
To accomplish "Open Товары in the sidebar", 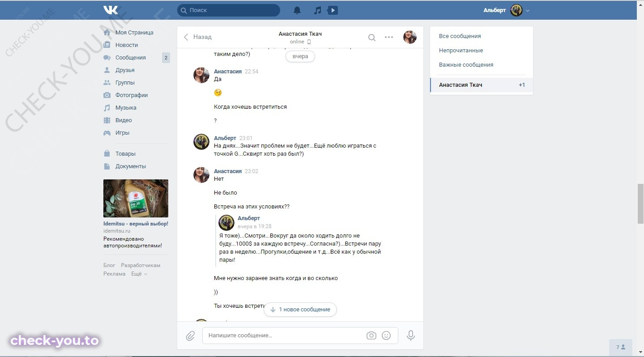I will (x=125, y=154).
